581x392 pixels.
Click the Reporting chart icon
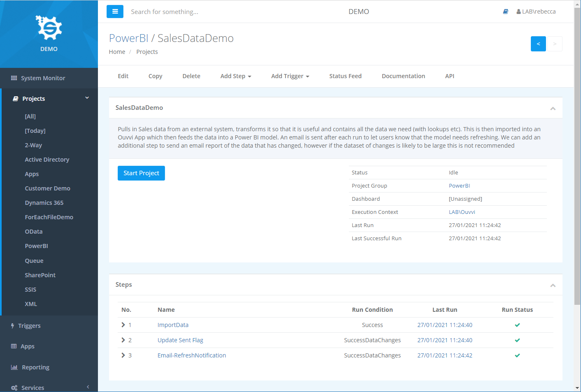pos(14,367)
